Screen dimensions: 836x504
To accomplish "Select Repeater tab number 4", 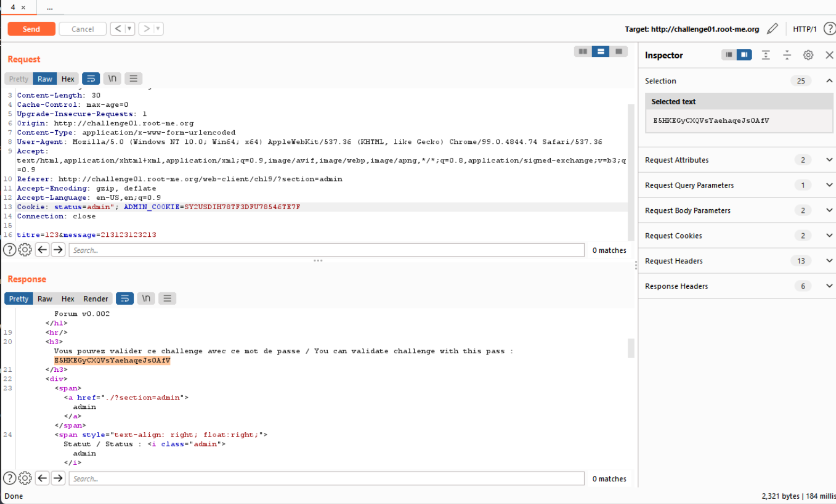I will pos(13,7).
